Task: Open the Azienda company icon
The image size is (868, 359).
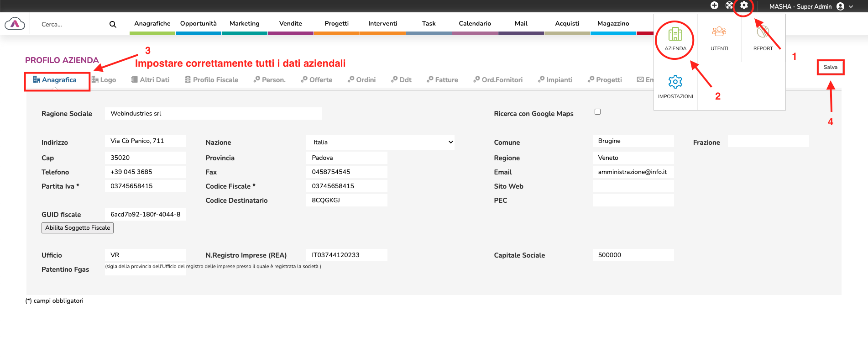Action: [x=675, y=39]
